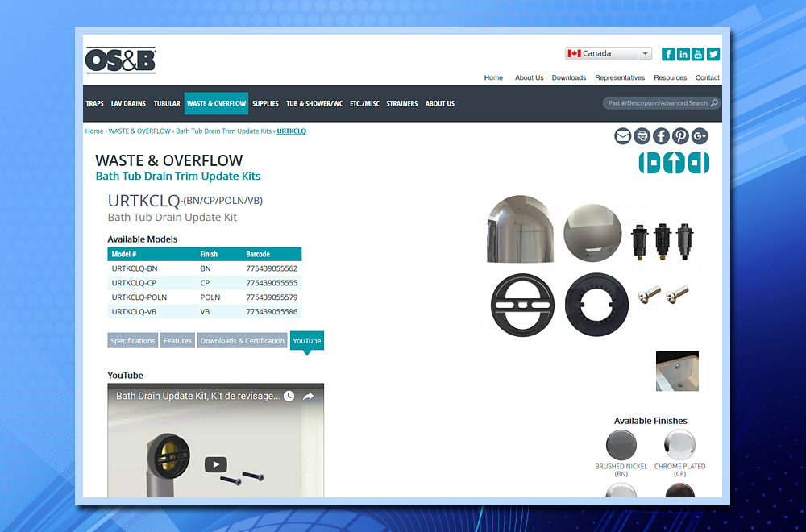
Task: Click the Barcode column header
Action: pyautogui.click(x=258, y=254)
